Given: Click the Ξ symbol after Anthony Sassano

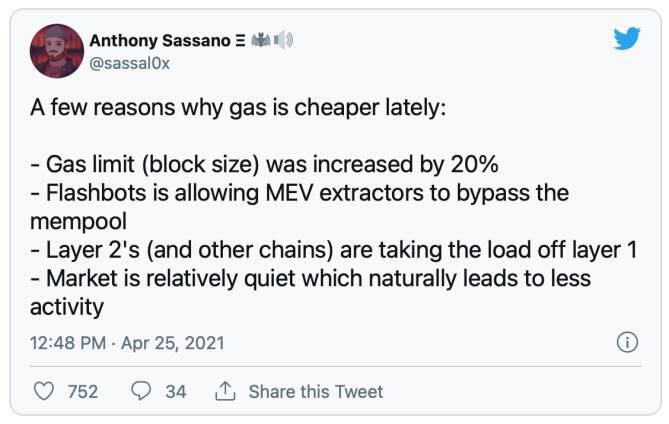Looking at the screenshot, I should (241, 41).
